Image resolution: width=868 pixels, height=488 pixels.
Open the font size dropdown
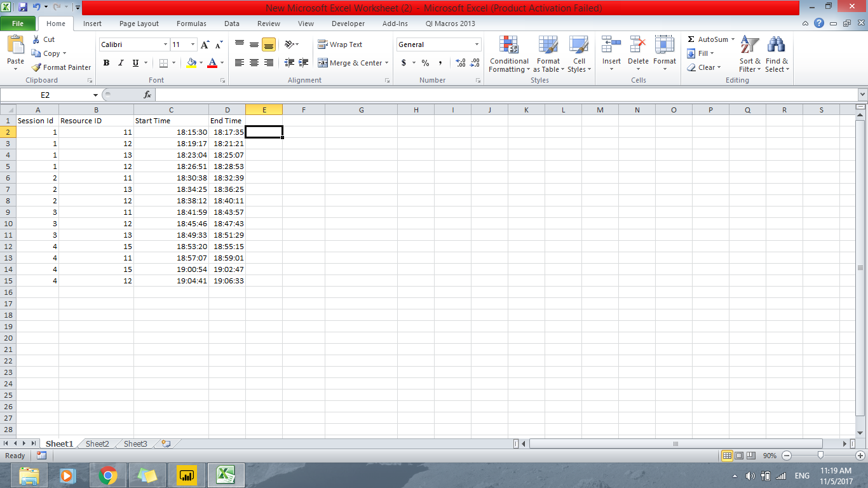click(193, 44)
